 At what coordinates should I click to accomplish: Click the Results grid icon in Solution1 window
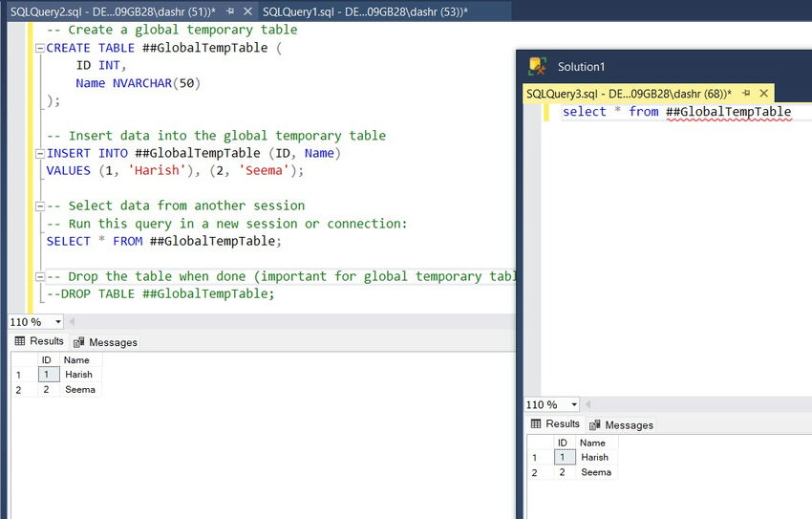tap(536, 423)
